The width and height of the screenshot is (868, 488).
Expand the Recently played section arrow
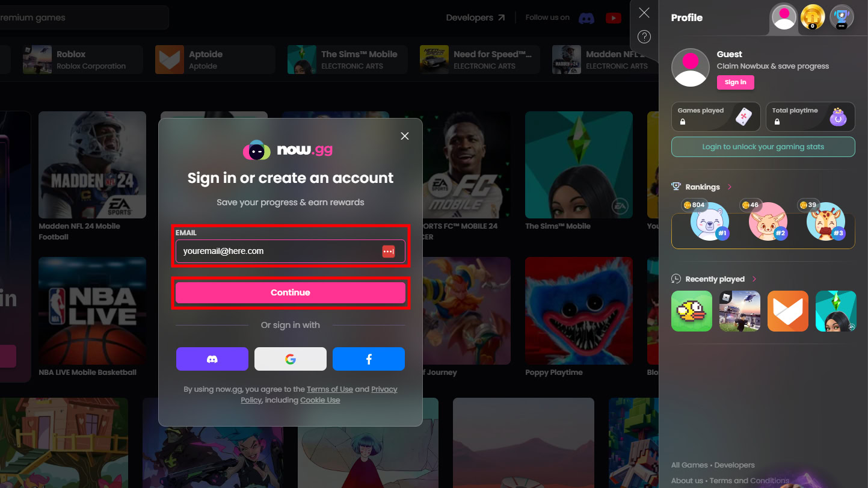coord(754,279)
